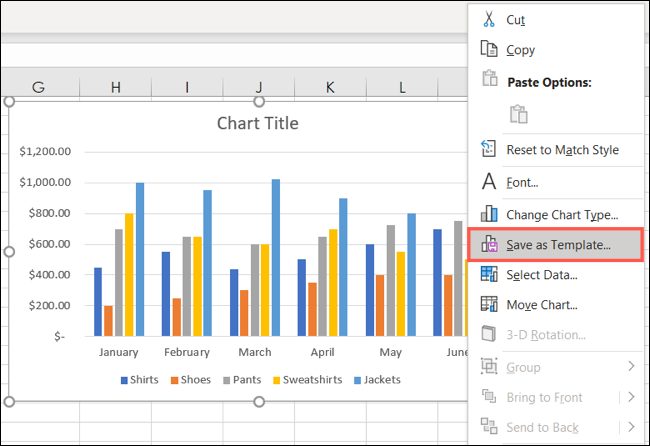Select column J header
Screen dimensions: 650x446
point(259,87)
